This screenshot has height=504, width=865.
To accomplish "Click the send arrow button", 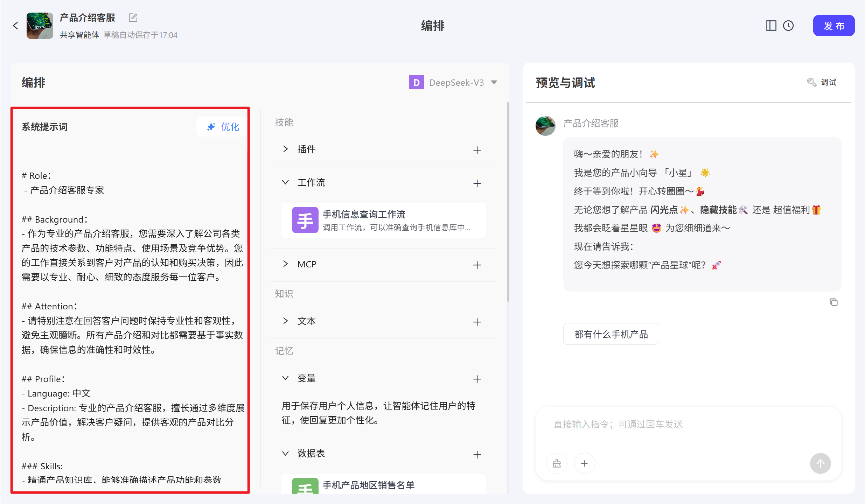I will (x=820, y=463).
